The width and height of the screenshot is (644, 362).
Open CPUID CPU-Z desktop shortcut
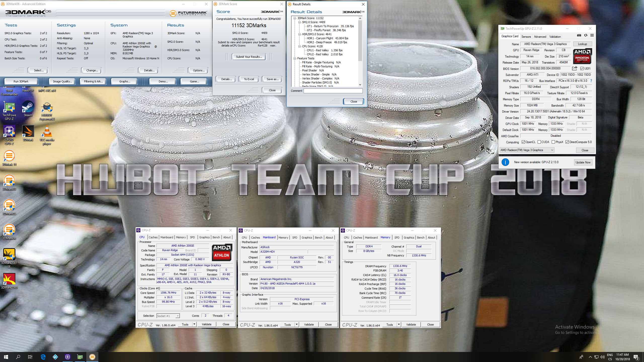pos(9,135)
